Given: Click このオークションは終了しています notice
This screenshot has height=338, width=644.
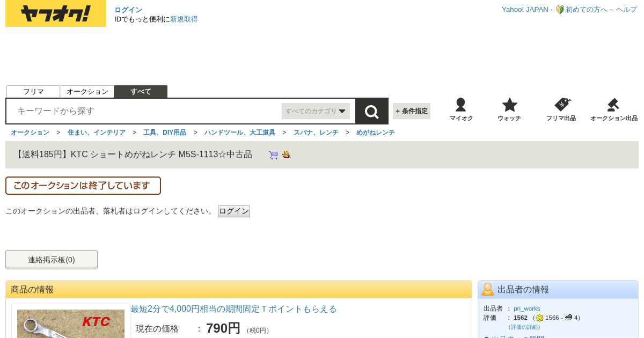Looking at the screenshot, I should pyautogui.click(x=83, y=186).
